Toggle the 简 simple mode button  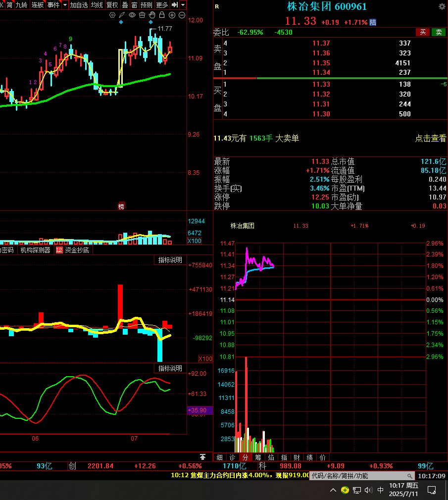click(9, 5)
